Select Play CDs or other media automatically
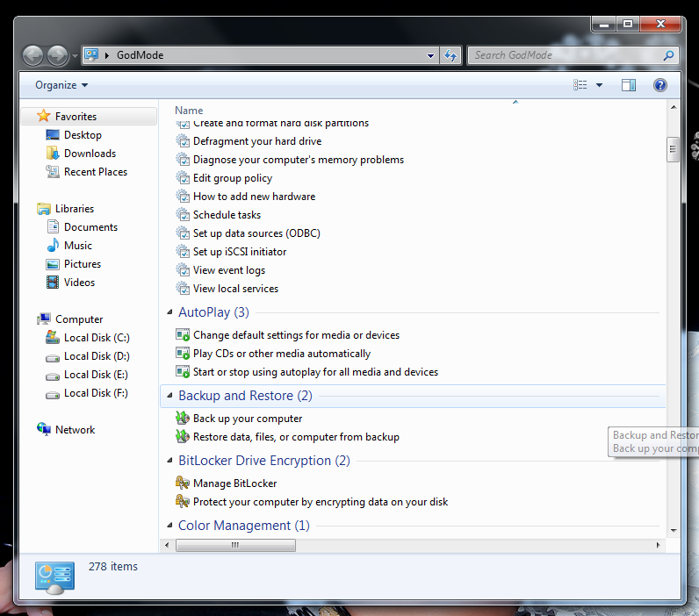 pos(282,354)
